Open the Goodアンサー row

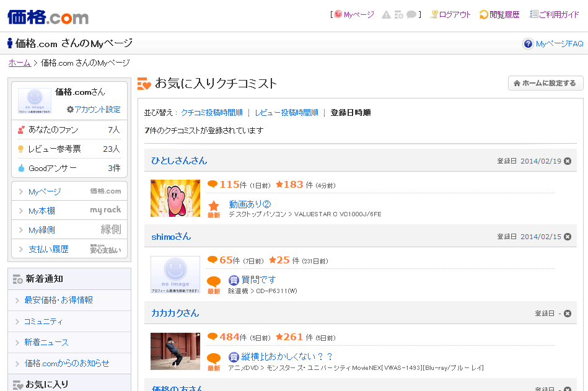click(69, 169)
